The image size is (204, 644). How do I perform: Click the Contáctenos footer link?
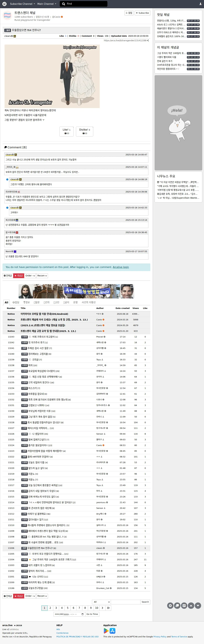tap(62, 633)
